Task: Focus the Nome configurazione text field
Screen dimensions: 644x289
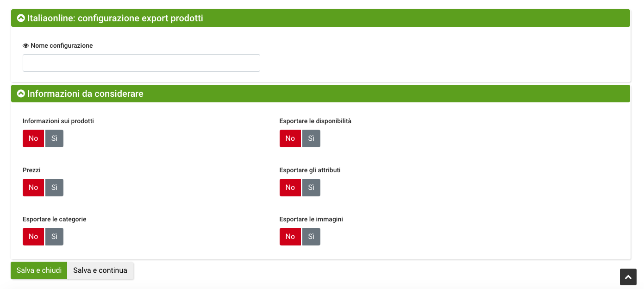Action: (x=141, y=63)
